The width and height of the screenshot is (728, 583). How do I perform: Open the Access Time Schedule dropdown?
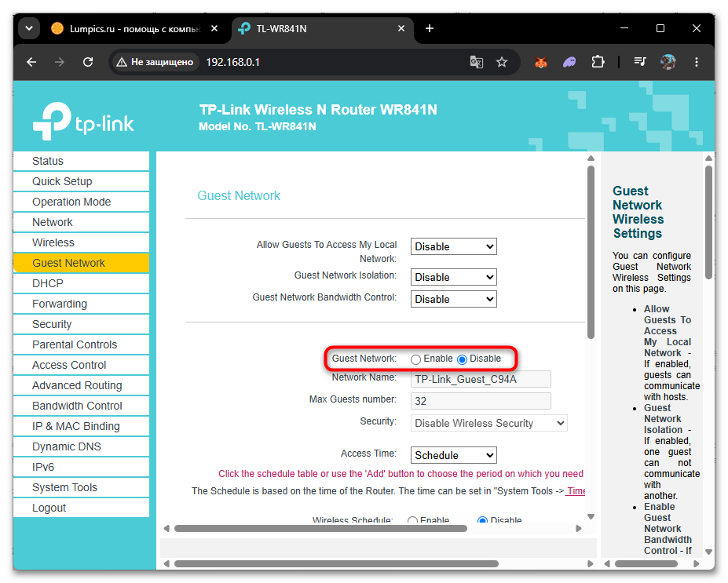tap(454, 455)
